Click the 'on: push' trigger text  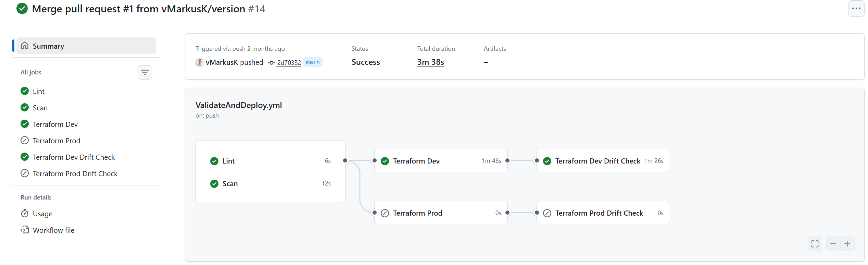pos(207,116)
